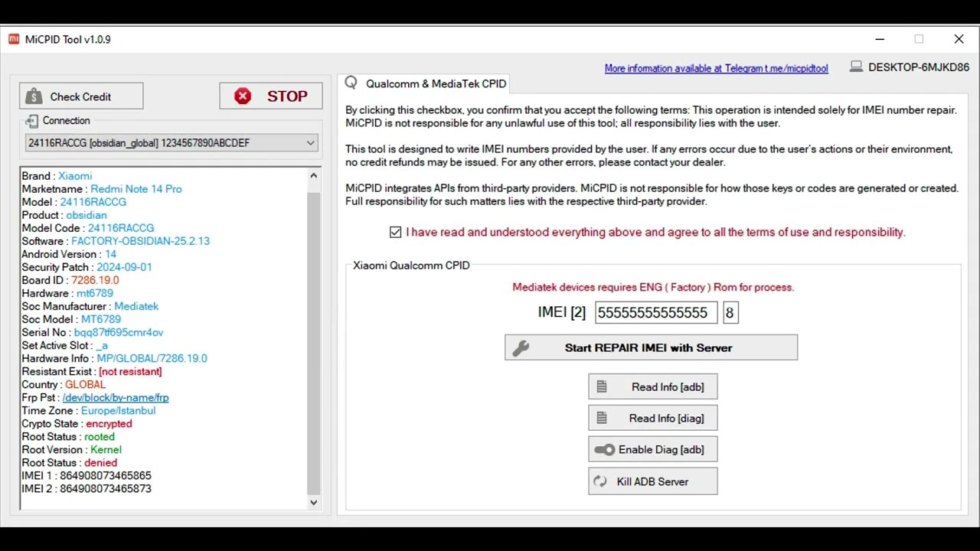Enable Diag mode via adb
Image resolution: width=980 pixels, height=551 pixels.
tap(653, 450)
